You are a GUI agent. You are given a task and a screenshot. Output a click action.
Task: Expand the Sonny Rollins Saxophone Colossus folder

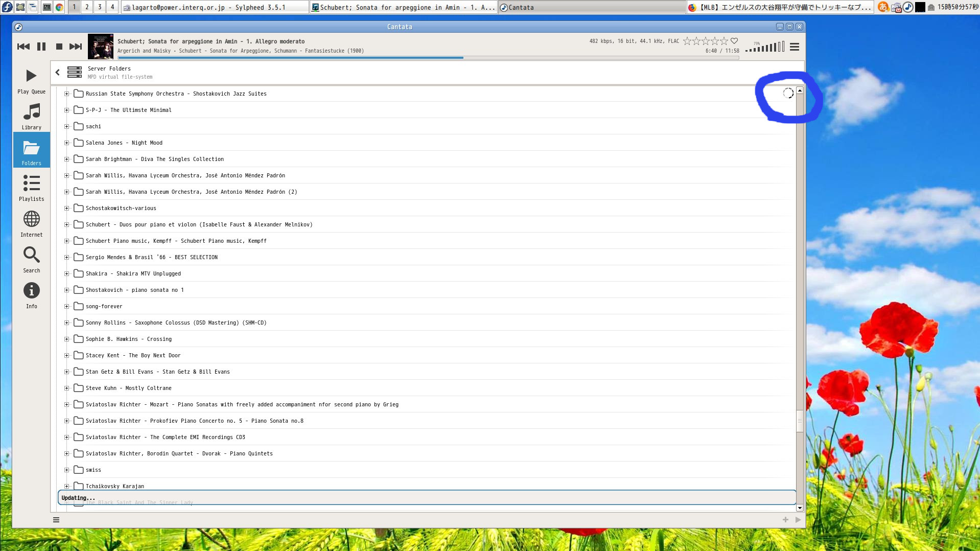click(x=66, y=323)
